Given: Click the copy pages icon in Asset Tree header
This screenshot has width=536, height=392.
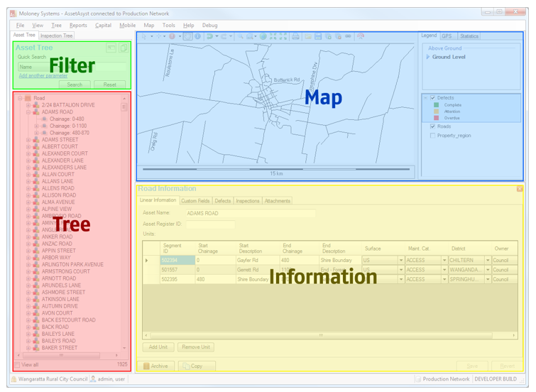Looking at the screenshot, I should [123, 48].
